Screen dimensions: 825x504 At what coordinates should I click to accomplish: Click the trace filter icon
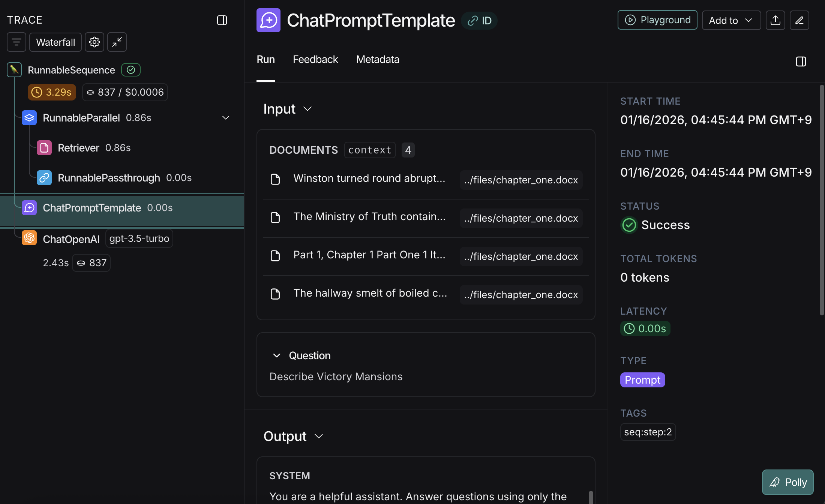[16, 42]
